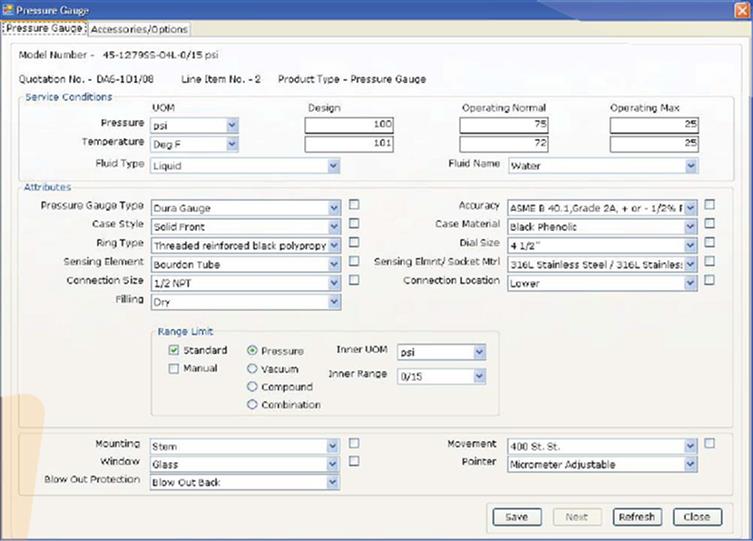Click the Pressure Gauge window title icon
This screenshot has height=541, width=753.
(7, 10)
